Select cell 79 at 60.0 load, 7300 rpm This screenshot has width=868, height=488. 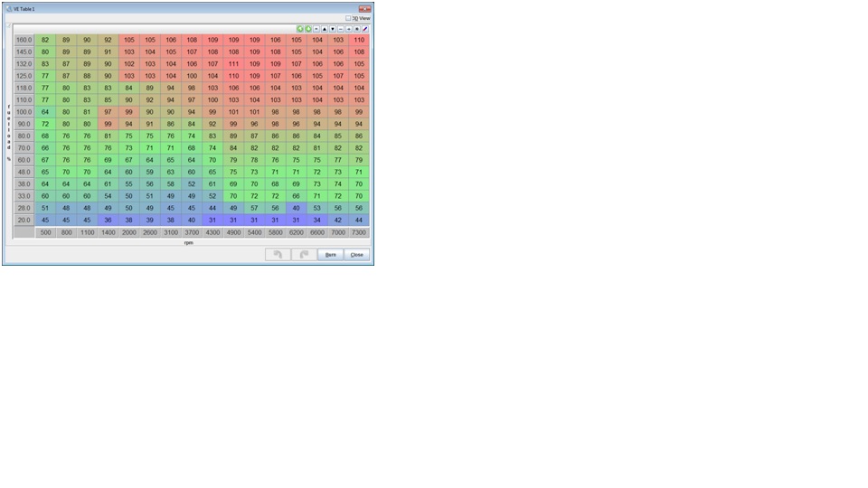click(359, 160)
